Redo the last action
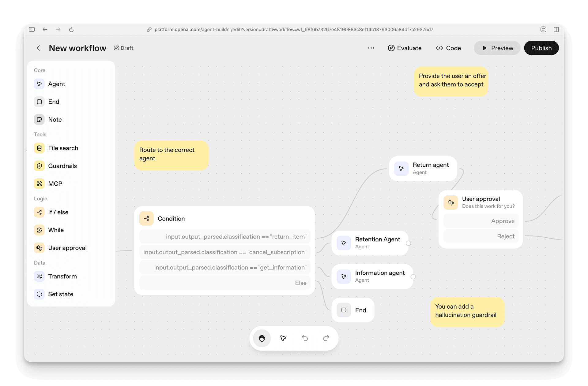The height and width of the screenshot is (386, 588). (326, 338)
